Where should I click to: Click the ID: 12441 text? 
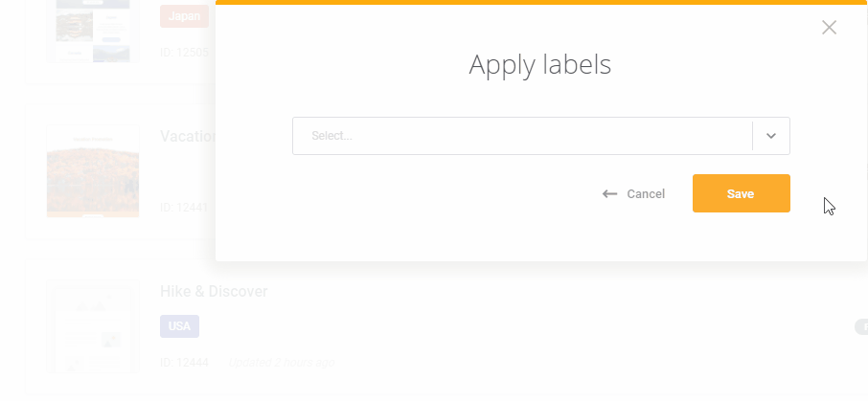(184, 208)
